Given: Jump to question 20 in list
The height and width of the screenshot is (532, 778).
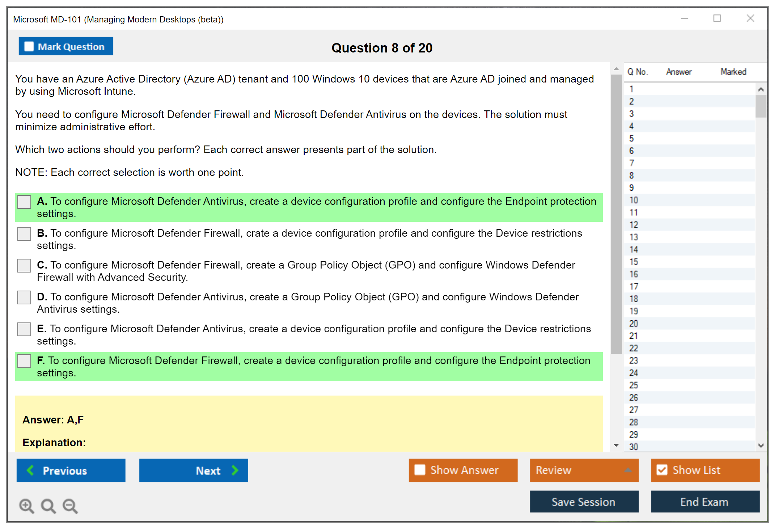Looking at the screenshot, I should click(x=634, y=323).
